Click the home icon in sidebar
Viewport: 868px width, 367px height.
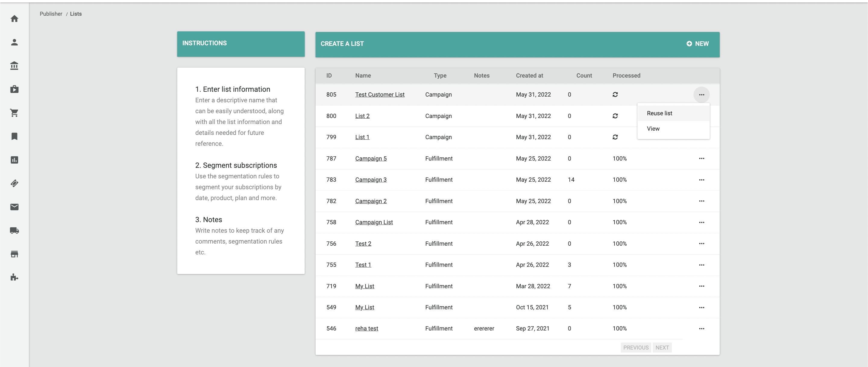[14, 18]
